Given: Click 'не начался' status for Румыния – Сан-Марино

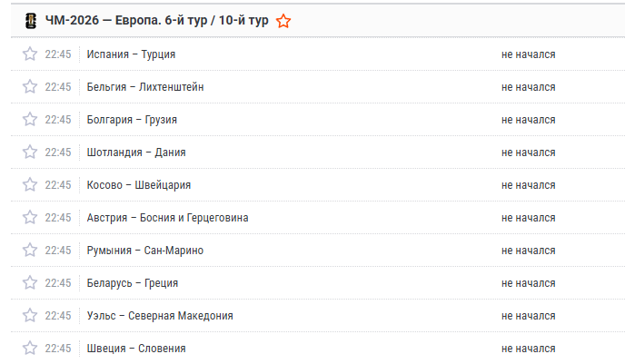Looking at the screenshot, I should (x=528, y=251).
